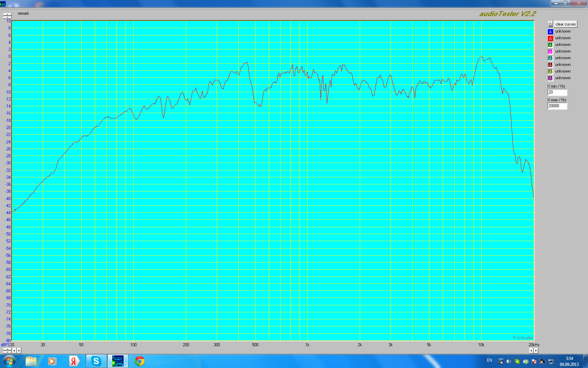Launch Google Chrome from taskbar

[x=140, y=361]
